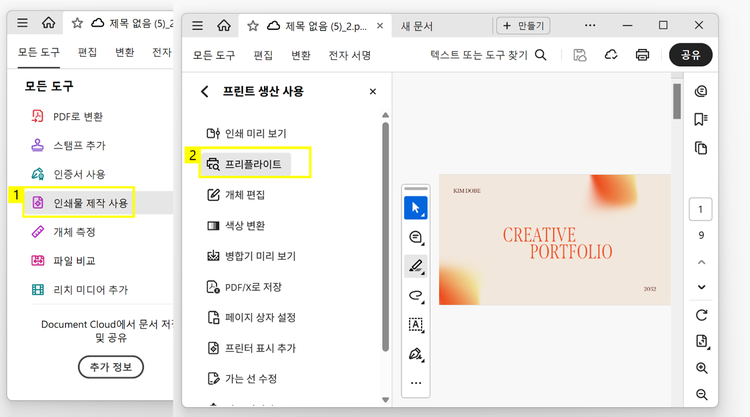Viewport: 750px width, 417px height.
Task: Open 프리플라이트 tool
Action: click(245, 164)
